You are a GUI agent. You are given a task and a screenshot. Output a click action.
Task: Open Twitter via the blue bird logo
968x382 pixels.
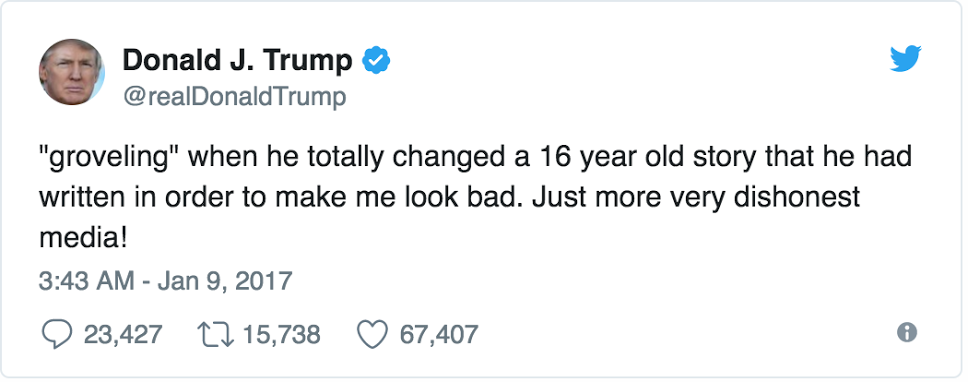tap(906, 59)
